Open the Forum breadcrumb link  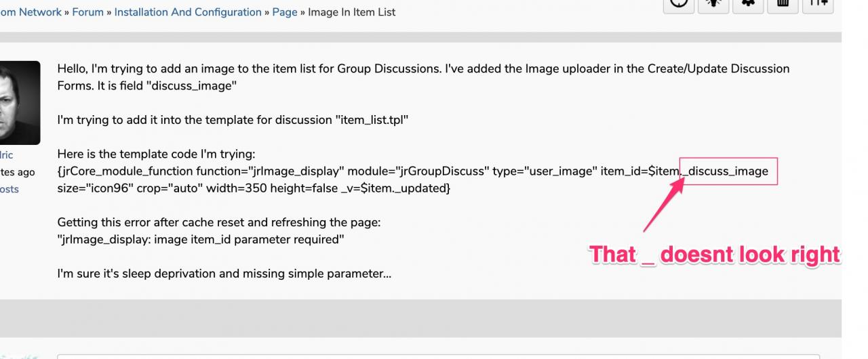pos(88,12)
